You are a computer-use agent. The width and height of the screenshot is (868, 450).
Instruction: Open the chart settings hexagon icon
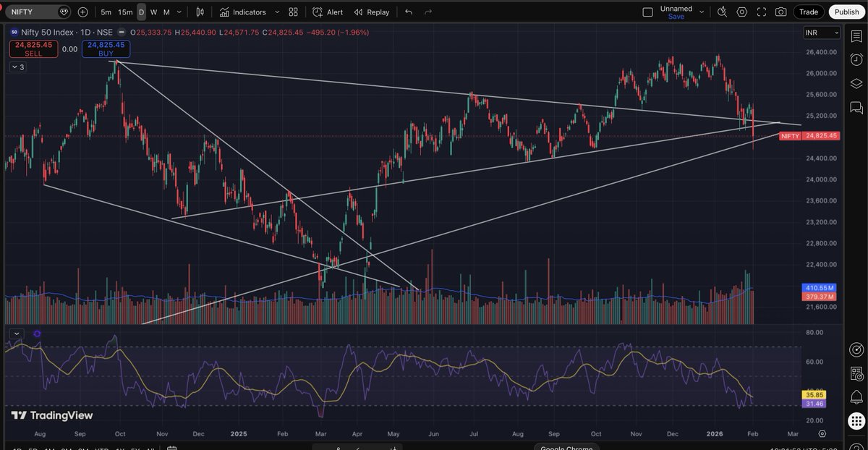[742, 12]
